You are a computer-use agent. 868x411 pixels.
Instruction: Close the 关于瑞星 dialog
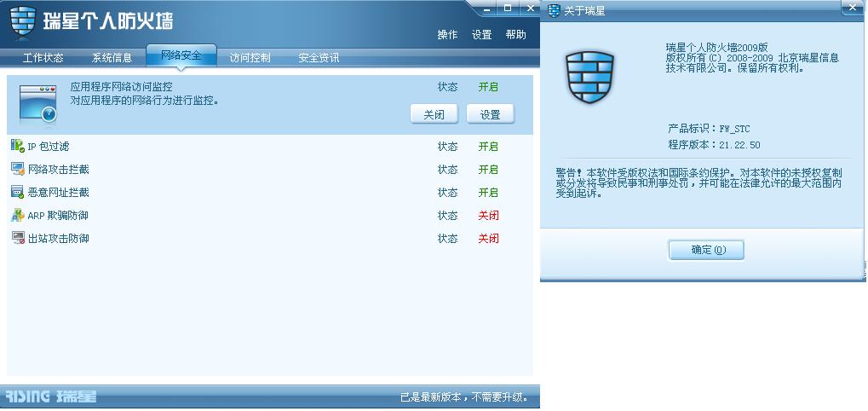point(853,7)
